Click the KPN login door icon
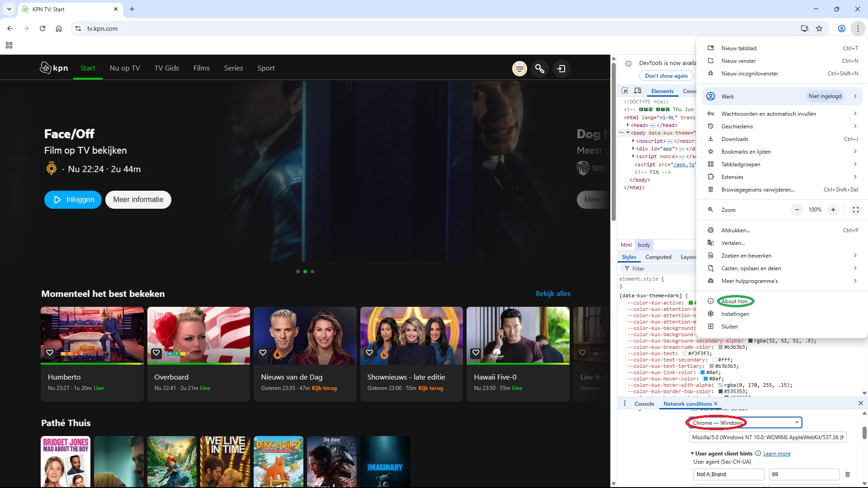The height and width of the screenshot is (488, 868). 561,69
